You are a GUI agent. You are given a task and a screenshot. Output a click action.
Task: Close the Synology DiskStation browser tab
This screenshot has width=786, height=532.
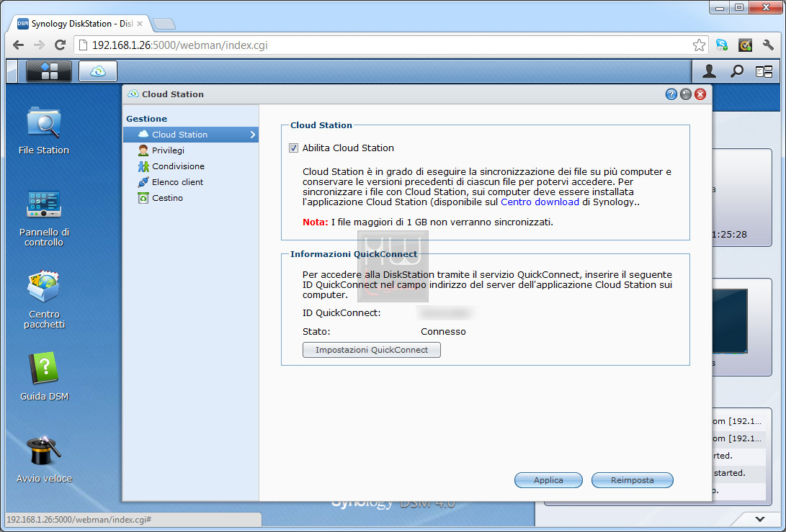click(140, 24)
